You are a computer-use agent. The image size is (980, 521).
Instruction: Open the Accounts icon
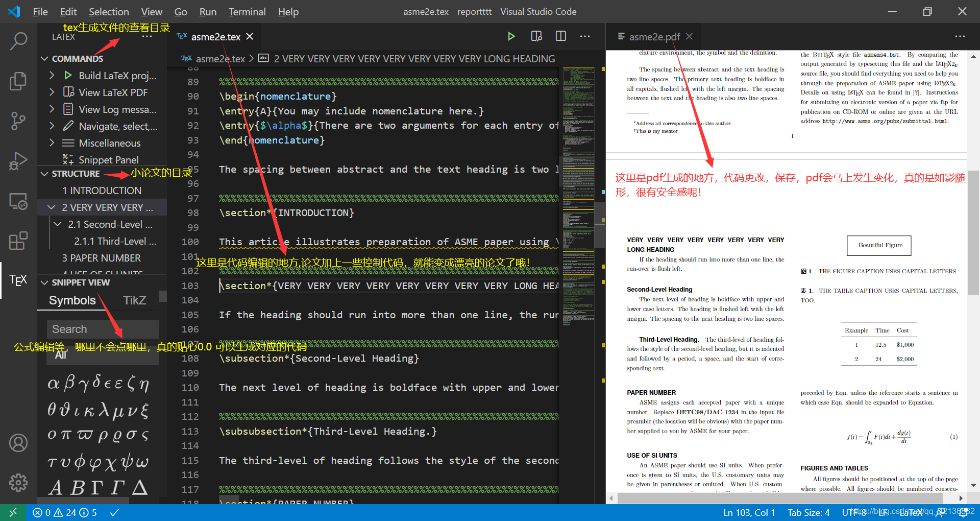(18, 443)
